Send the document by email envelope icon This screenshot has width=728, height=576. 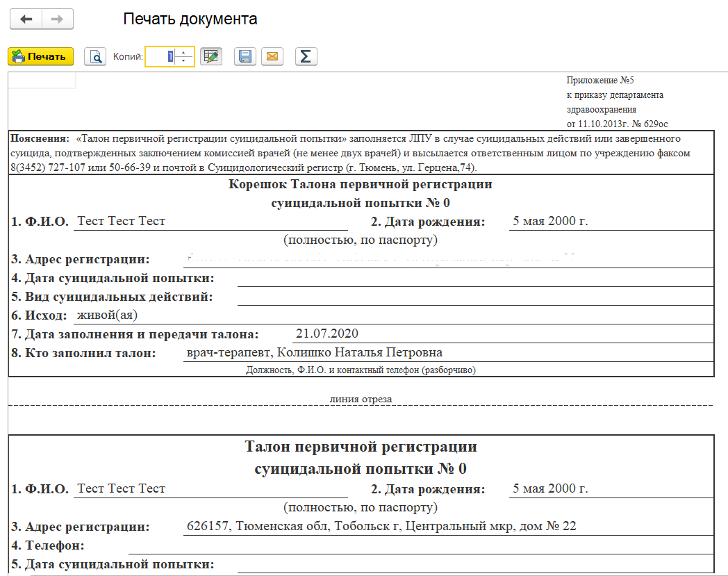272,56
